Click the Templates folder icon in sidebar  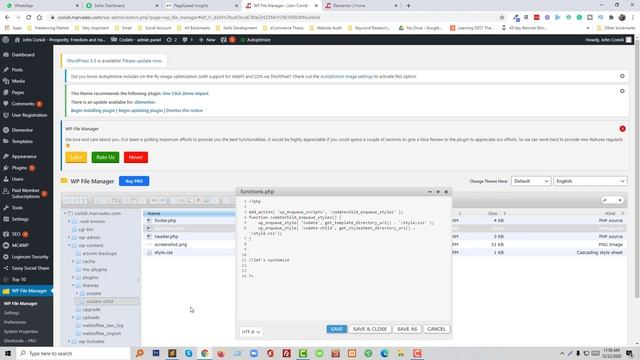pos(6,141)
